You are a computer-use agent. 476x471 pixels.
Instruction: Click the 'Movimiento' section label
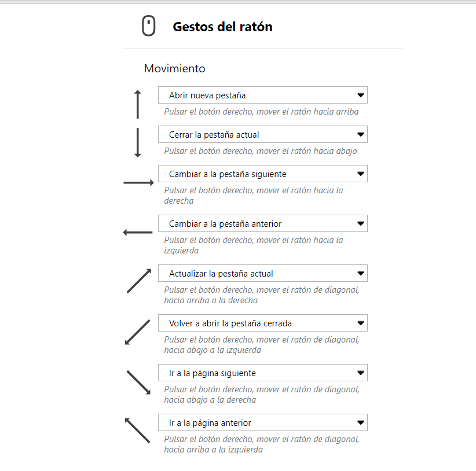pos(174,68)
